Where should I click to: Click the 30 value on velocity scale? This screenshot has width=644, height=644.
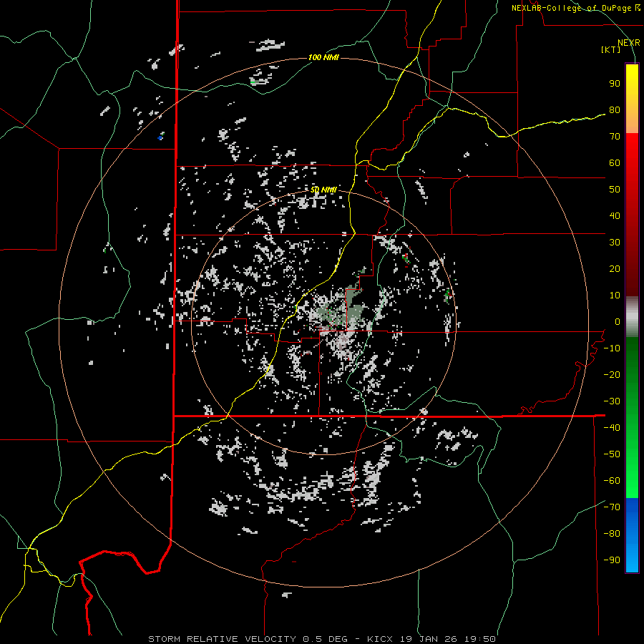point(615,243)
